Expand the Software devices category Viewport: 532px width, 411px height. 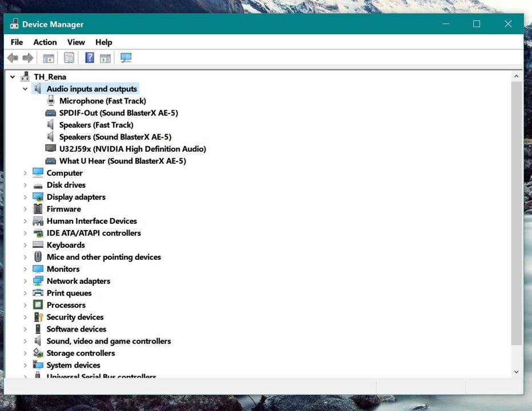coord(25,329)
